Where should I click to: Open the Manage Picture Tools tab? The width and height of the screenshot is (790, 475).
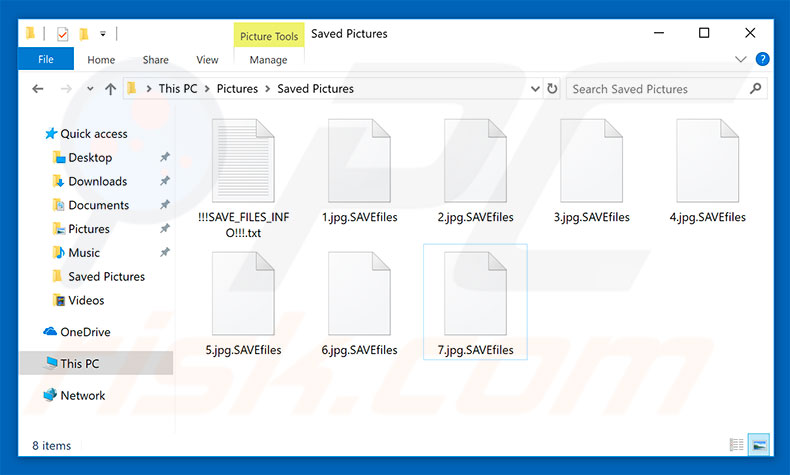(268, 60)
